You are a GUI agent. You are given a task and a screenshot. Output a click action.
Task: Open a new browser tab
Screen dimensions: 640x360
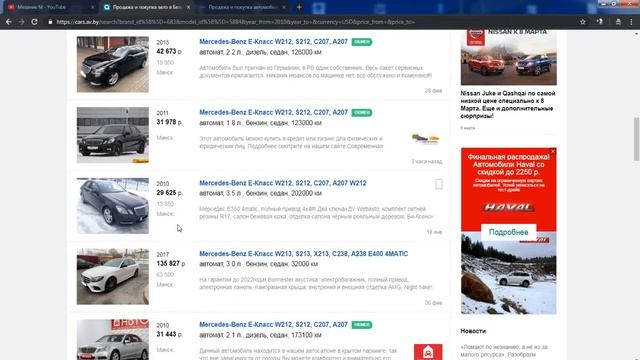(x=299, y=7)
